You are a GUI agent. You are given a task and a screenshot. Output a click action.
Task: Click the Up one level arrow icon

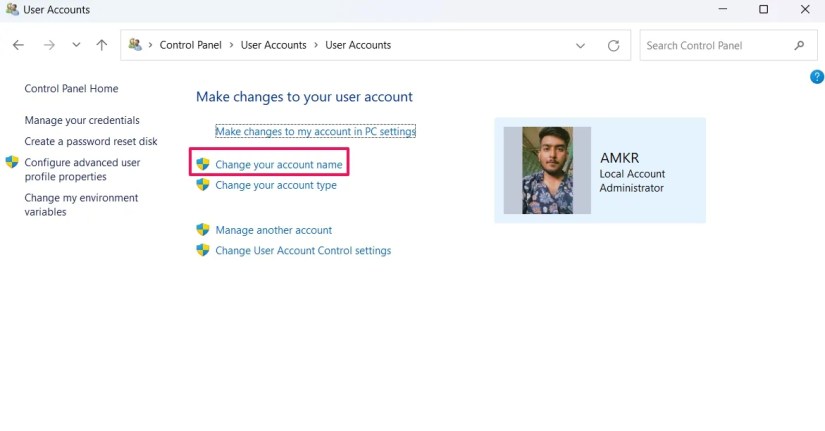coord(102,45)
